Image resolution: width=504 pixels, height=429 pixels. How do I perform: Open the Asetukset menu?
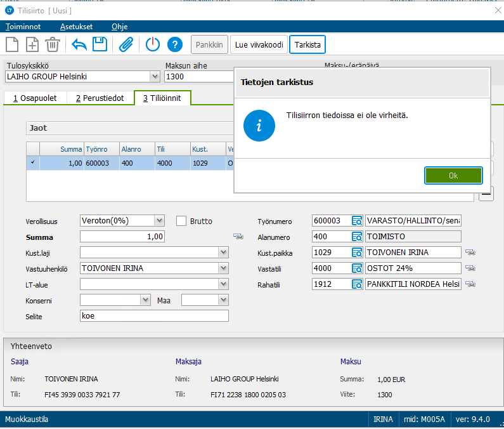[x=77, y=27]
